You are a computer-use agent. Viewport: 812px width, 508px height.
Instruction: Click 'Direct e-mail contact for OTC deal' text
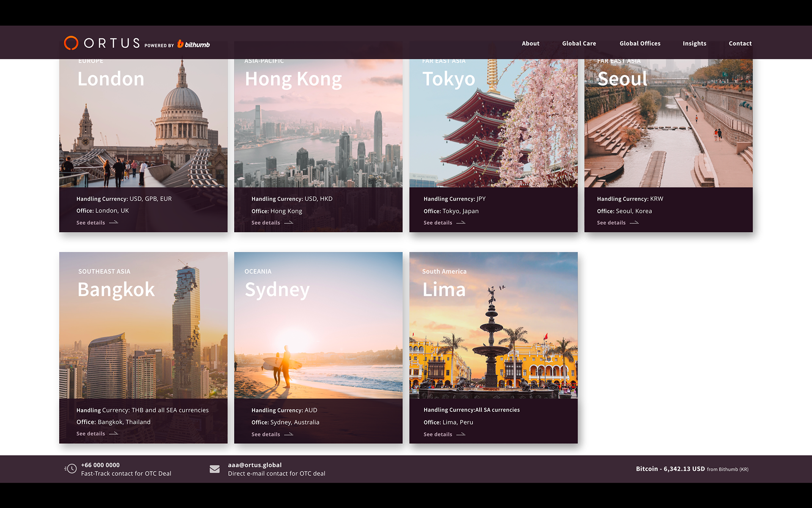click(277, 474)
